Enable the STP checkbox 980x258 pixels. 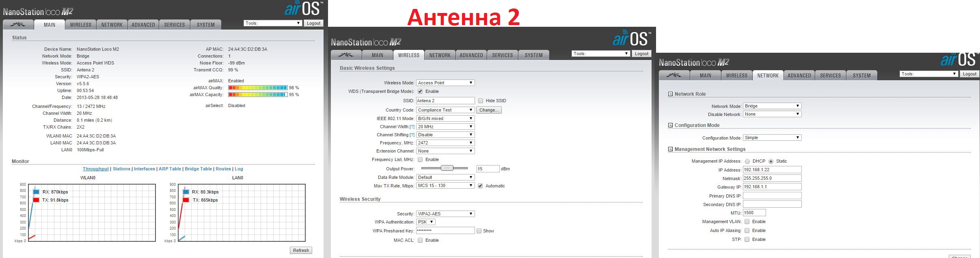747,239
